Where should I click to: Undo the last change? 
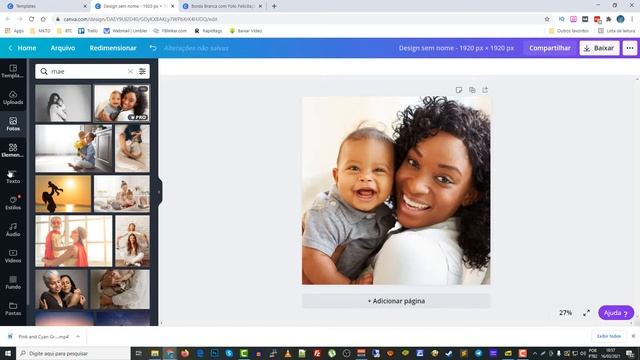[x=153, y=48]
